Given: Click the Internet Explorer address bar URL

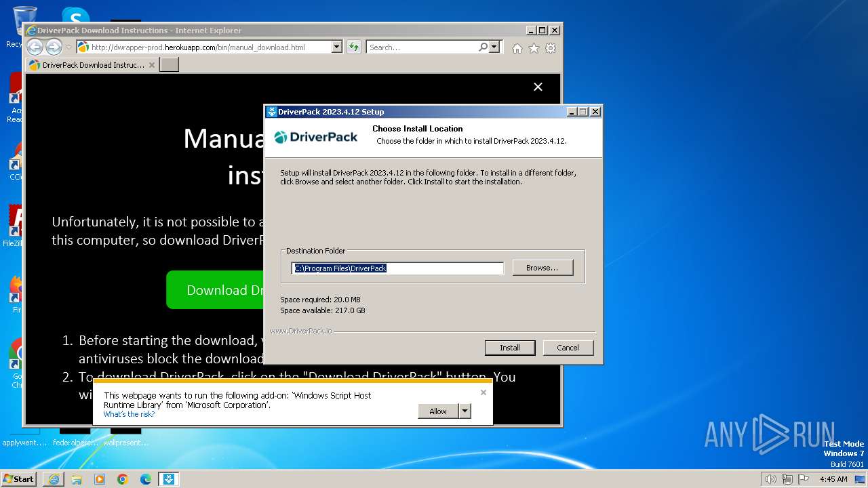Looking at the screenshot, I should click(x=197, y=47).
